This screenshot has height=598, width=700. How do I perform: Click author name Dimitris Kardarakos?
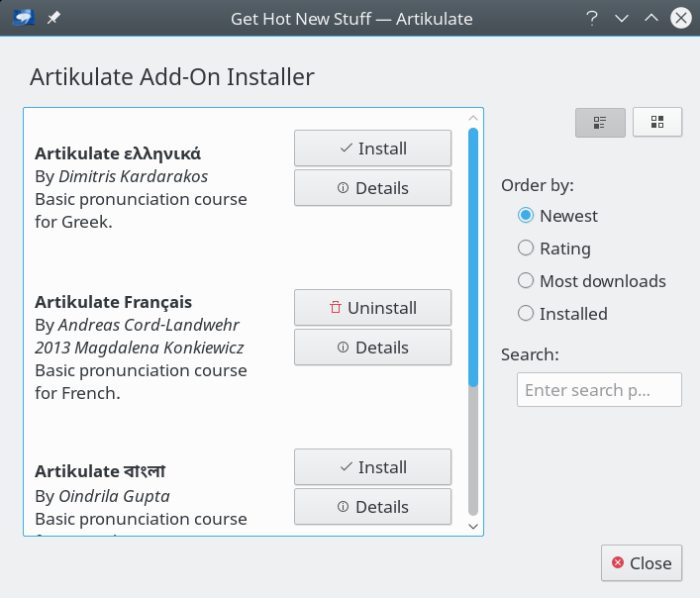(x=133, y=176)
